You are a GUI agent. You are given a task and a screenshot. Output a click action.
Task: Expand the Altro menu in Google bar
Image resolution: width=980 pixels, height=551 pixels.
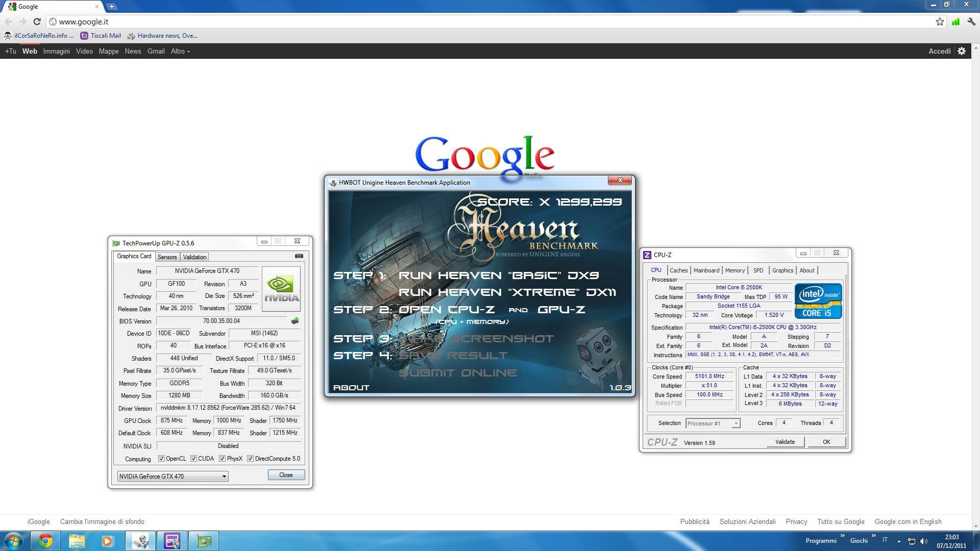click(x=180, y=51)
